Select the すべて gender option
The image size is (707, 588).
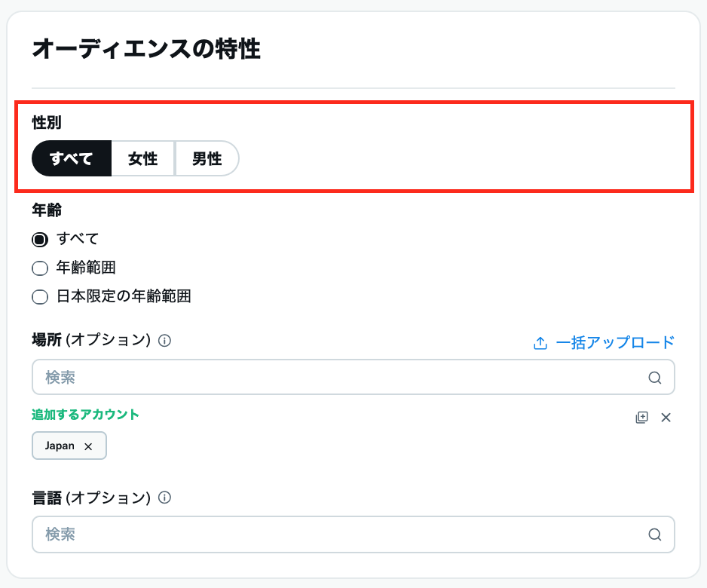click(x=72, y=158)
